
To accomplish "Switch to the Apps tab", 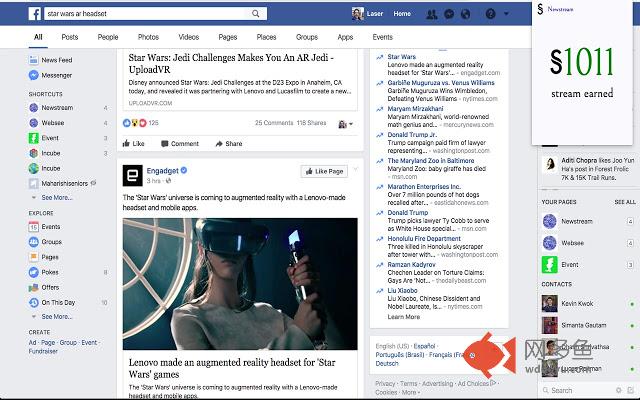I will 345,37.
